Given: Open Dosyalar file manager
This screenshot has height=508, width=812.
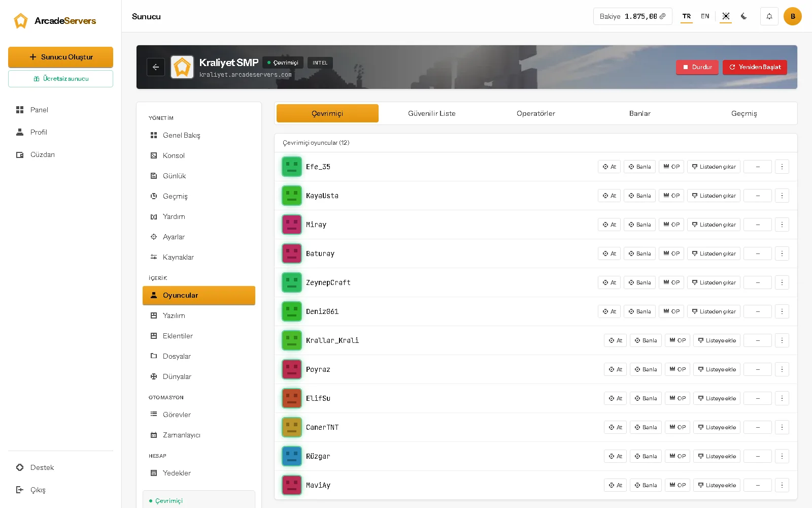Looking at the screenshot, I should tap(199, 356).
